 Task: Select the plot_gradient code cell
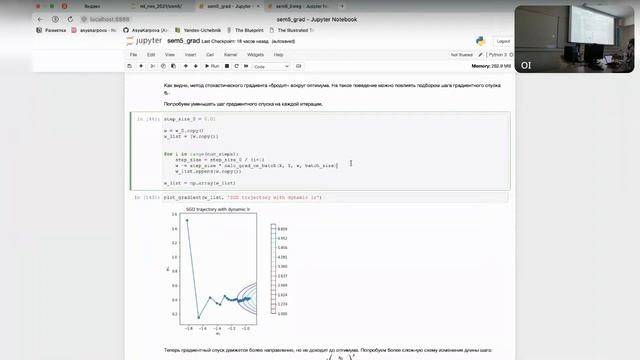click(x=336, y=198)
